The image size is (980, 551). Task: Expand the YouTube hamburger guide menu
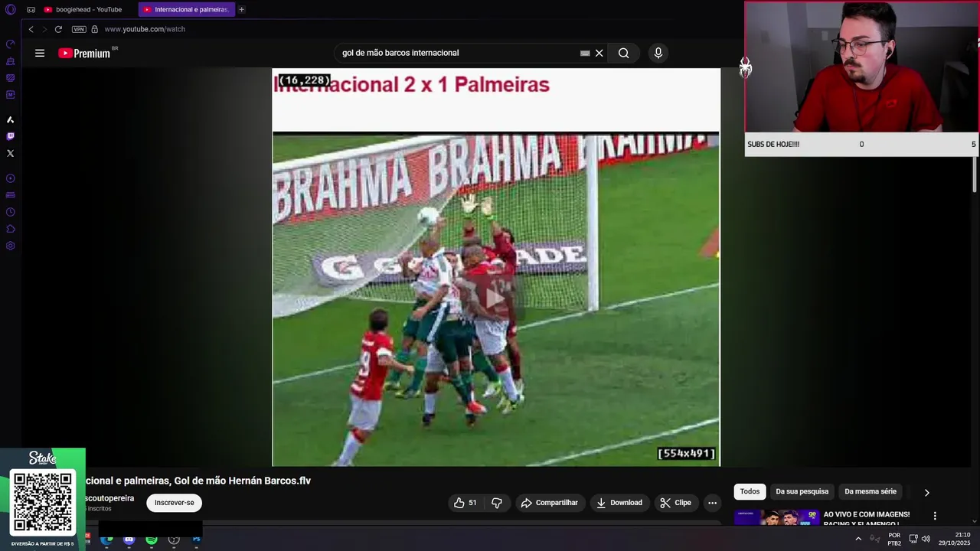(40, 53)
